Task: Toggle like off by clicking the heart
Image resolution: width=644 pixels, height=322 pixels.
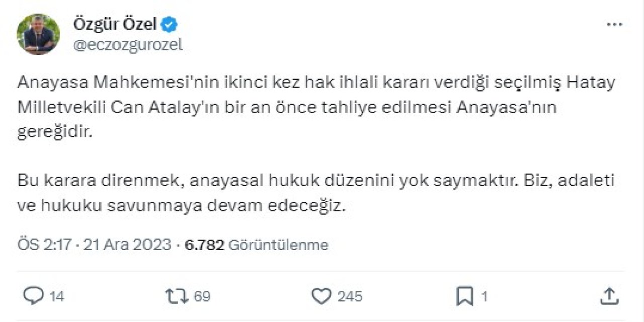Action: (322, 296)
